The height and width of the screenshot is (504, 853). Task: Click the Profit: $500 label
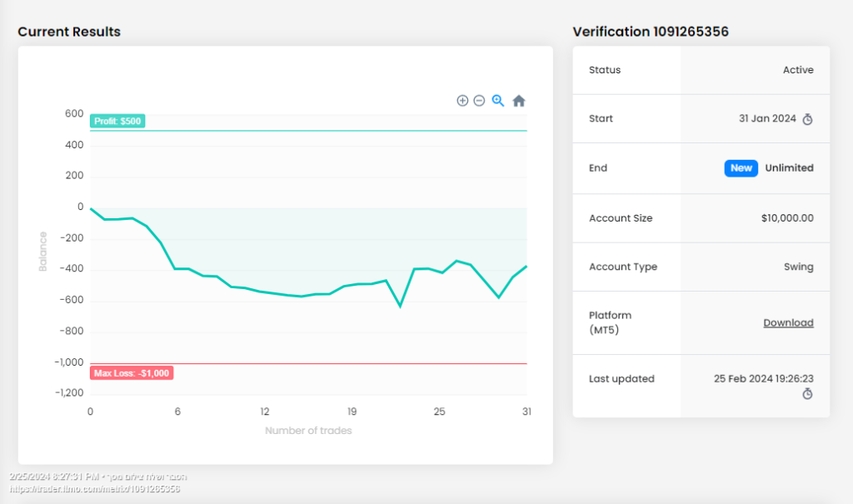click(117, 121)
